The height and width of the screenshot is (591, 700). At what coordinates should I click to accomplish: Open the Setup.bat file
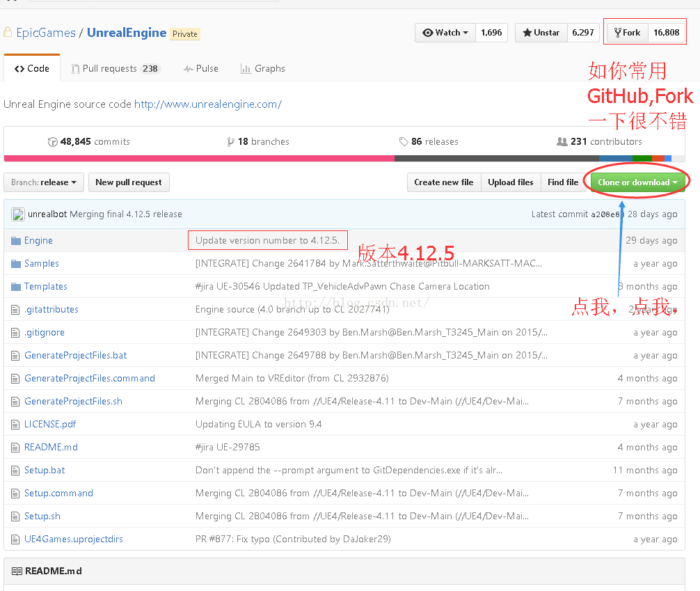(x=45, y=471)
